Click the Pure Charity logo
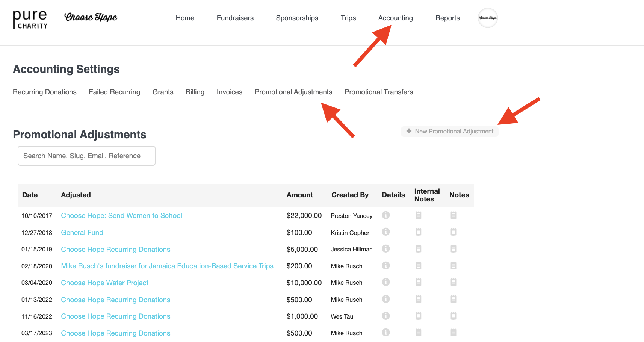This screenshot has height=342, width=644. (x=30, y=19)
